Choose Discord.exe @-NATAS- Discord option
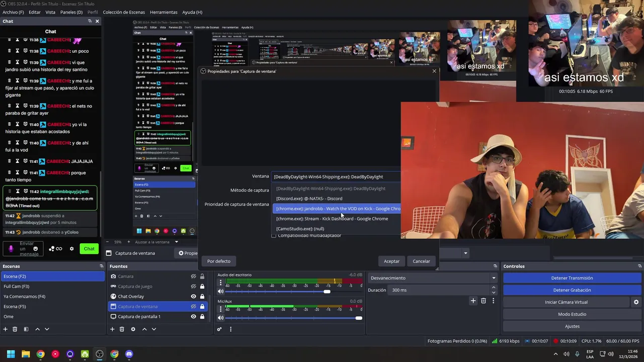The image size is (644, 362). click(336, 199)
